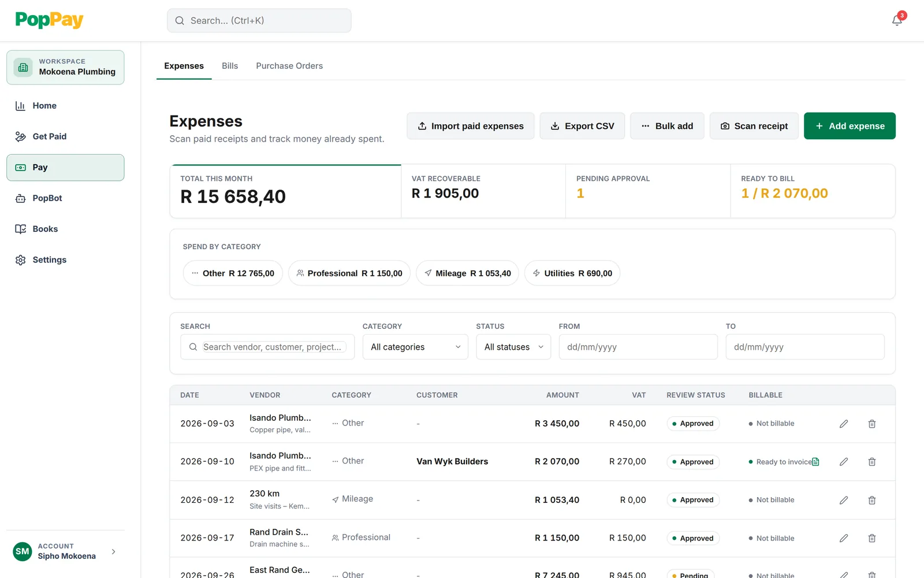The image size is (924, 578).
Task: Click Import paid expenses
Action: pos(471,126)
